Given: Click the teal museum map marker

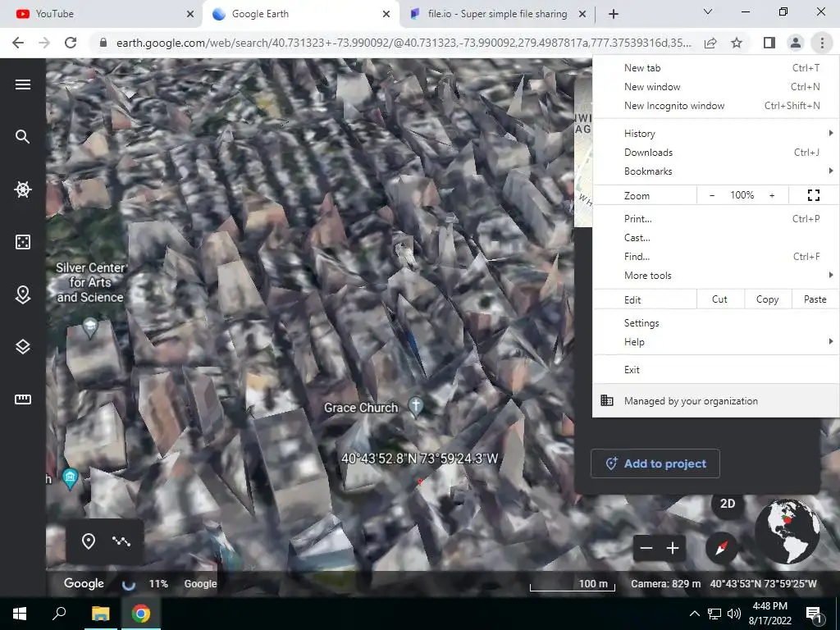Looking at the screenshot, I should [x=71, y=478].
